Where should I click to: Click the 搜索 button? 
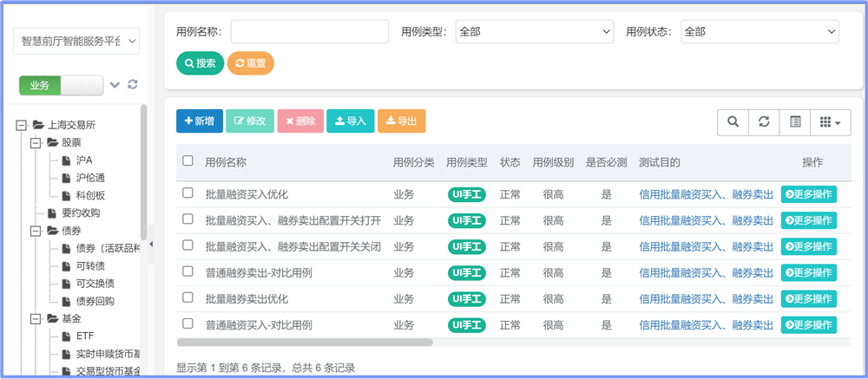pyautogui.click(x=200, y=63)
